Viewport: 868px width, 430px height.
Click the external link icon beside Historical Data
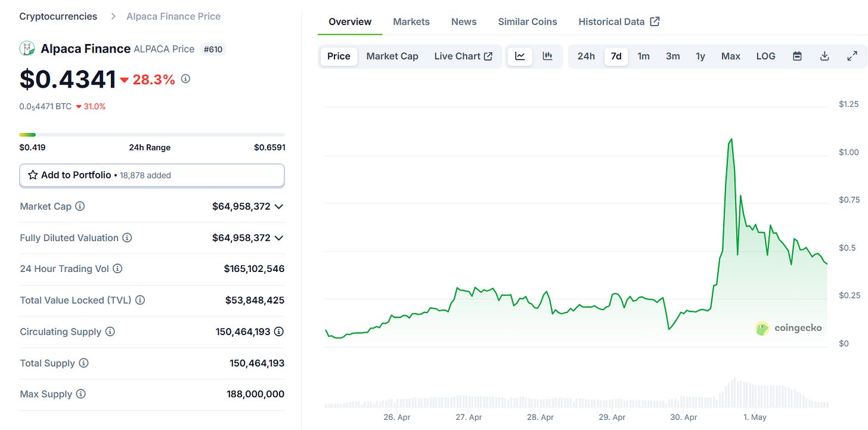[655, 21]
